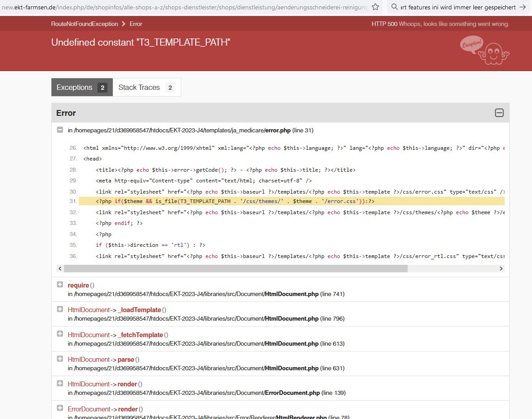Viewport: 532px width, 419px height.
Task: Click the code scrollbar right arrow
Action: pyautogui.click(x=501, y=269)
